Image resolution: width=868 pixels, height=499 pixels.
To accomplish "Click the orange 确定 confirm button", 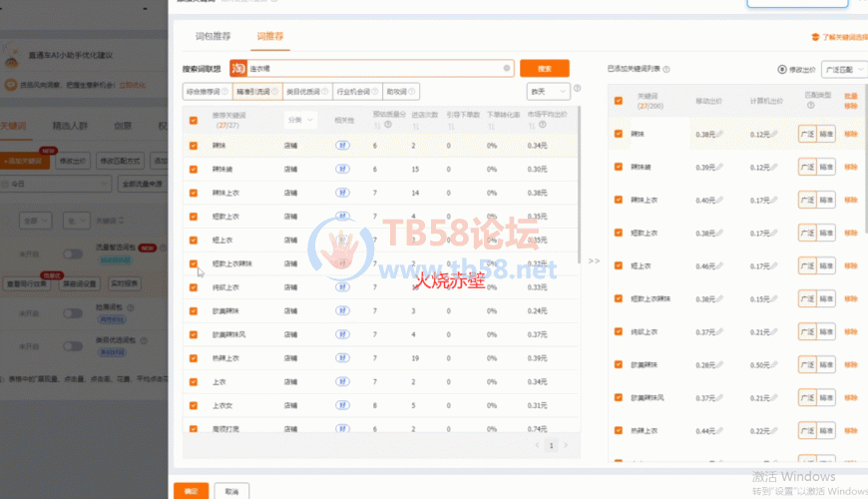I will click(191, 491).
